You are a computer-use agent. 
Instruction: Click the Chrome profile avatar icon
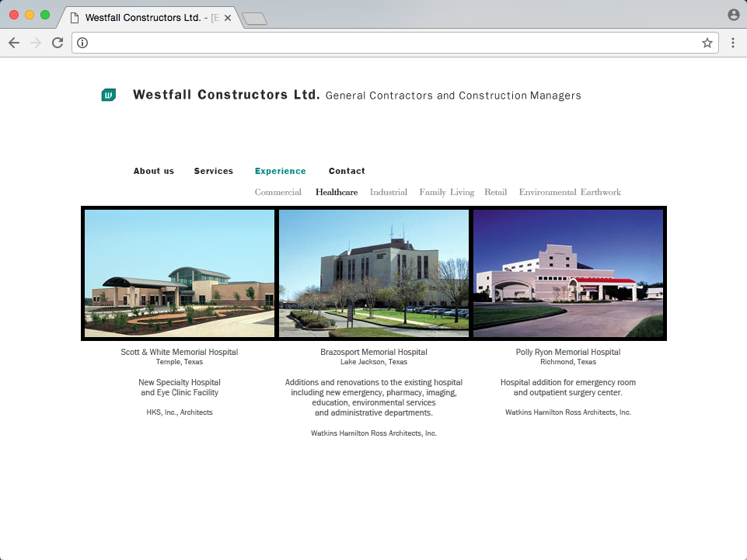734,15
